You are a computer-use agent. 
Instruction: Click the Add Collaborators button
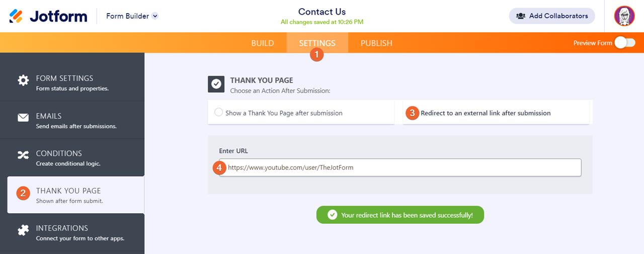tap(552, 16)
